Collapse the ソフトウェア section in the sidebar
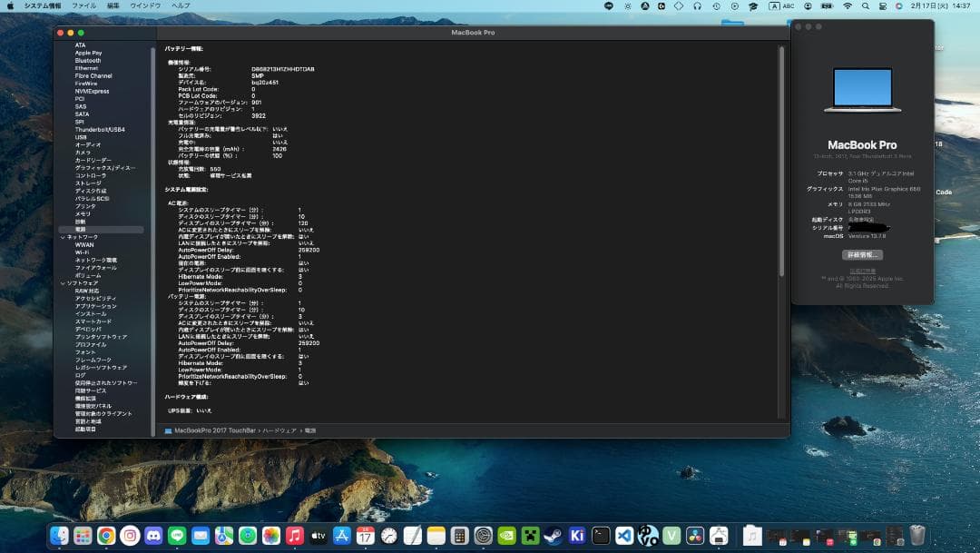 [63, 282]
